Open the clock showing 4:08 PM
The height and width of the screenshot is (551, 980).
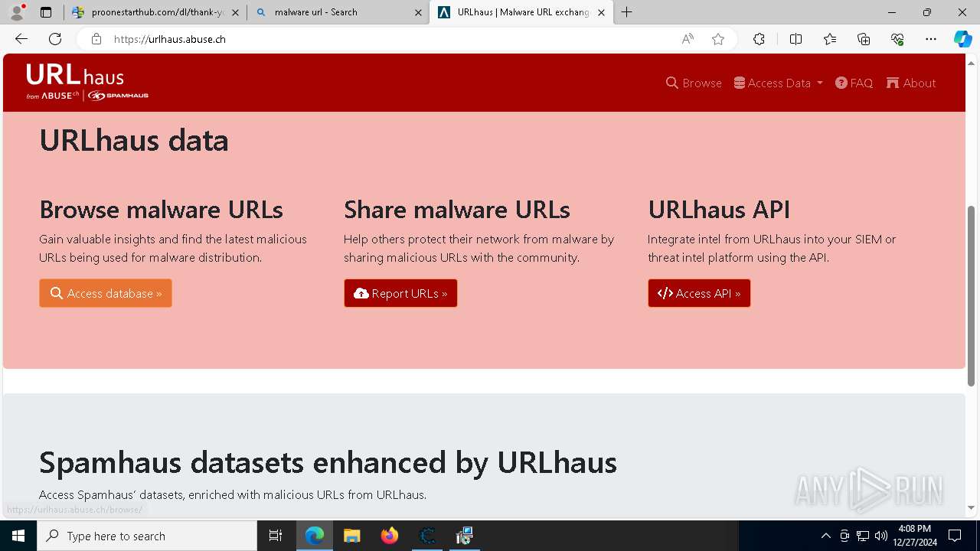click(x=914, y=536)
